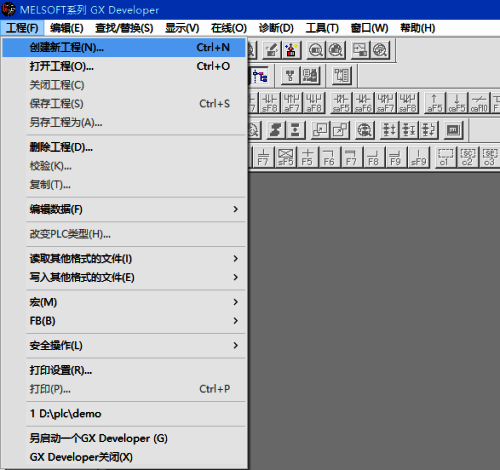
Task: Click the caF5 down-arrow icon
Action: coord(457,103)
